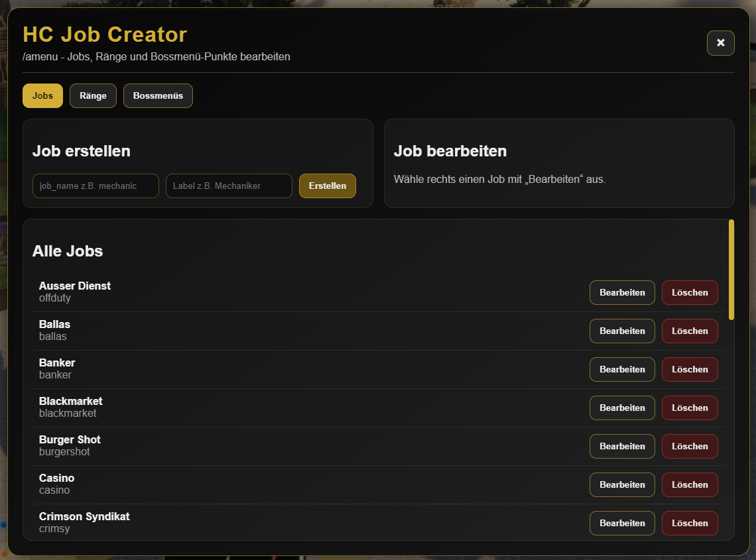Screen dimensions: 756x560
Task: Click the Alle Jobs heading
Action: tap(68, 251)
